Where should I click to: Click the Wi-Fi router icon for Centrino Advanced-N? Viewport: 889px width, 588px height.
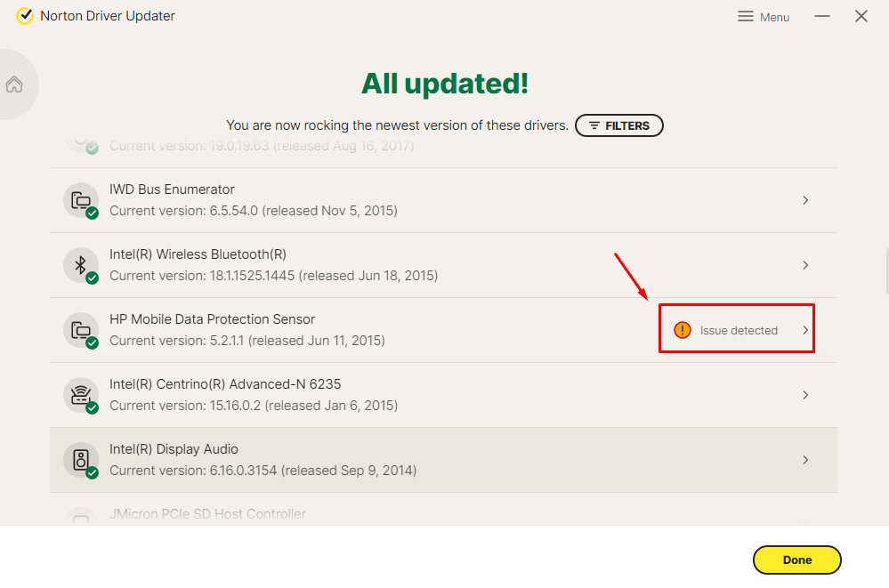pos(81,395)
